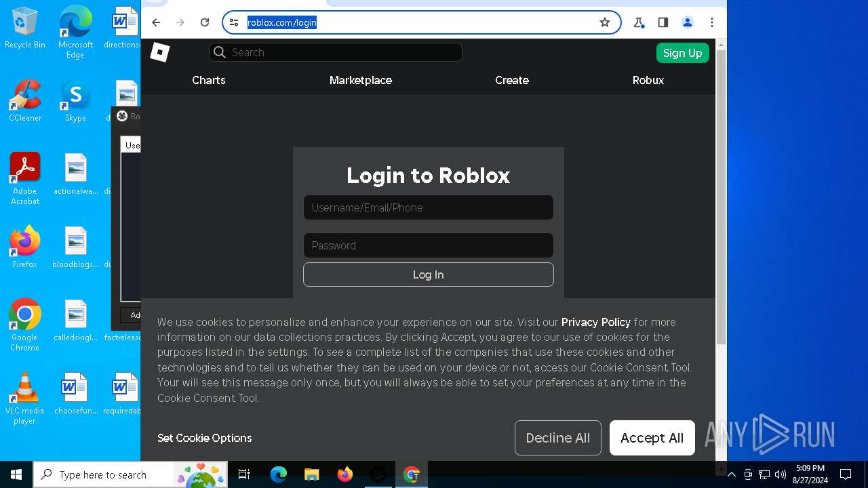The height and width of the screenshot is (488, 868).
Task: Open the Microsoft Edge desktop shortcut
Action: coord(75,32)
